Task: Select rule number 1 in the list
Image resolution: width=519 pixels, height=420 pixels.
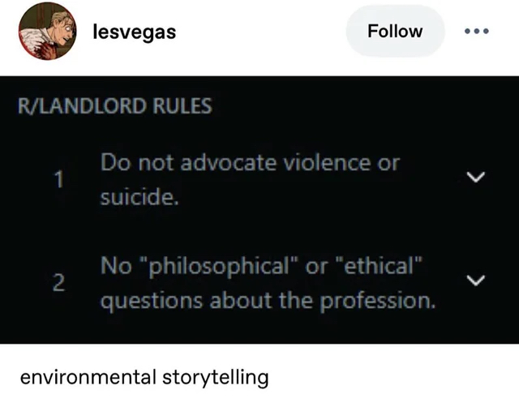Action: (x=58, y=179)
